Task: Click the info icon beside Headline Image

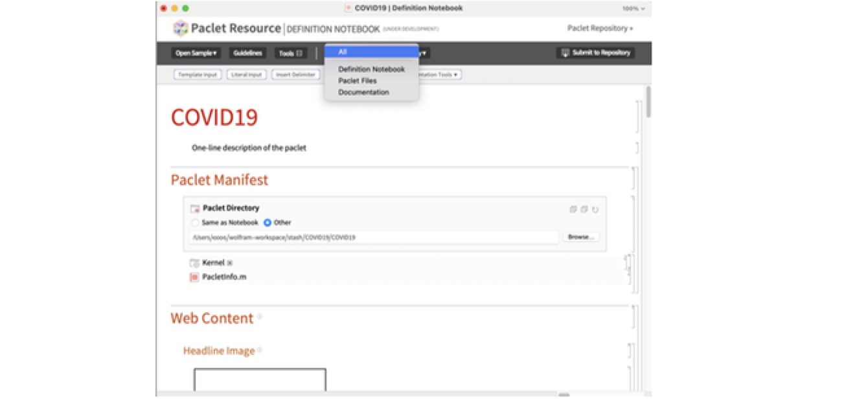Action: coord(260,350)
